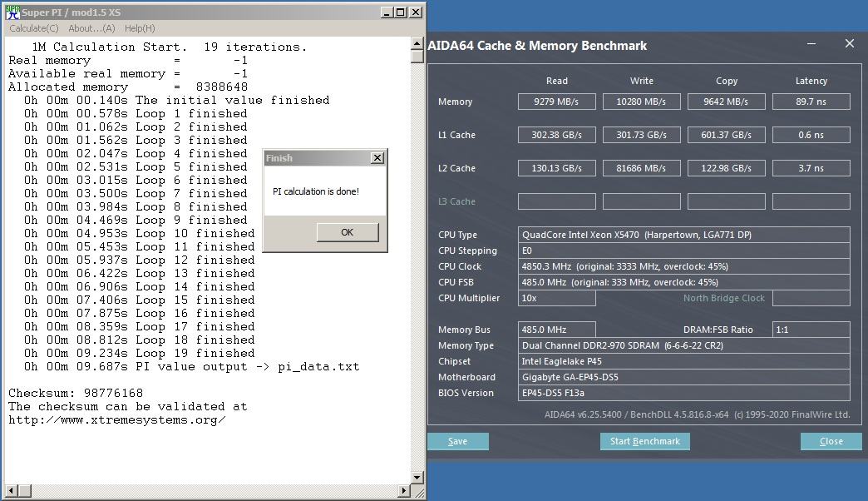Viewport: 868px width, 501px height.
Task: Close the Finish dialog with its X
Action: [x=377, y=158]
